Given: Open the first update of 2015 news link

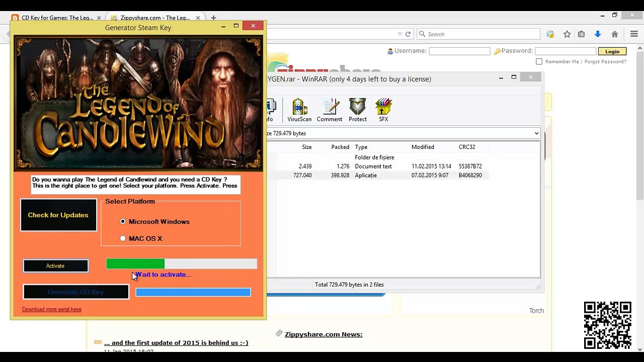Looking at the screenshot, I should (x=176, y=343).
